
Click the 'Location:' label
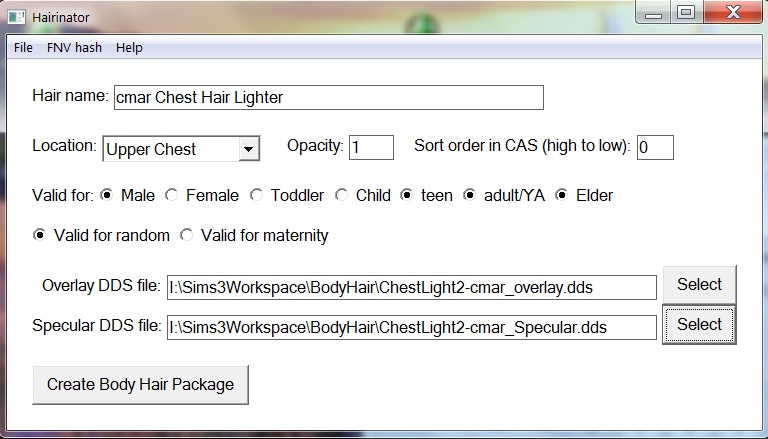(x=64, y=146)
